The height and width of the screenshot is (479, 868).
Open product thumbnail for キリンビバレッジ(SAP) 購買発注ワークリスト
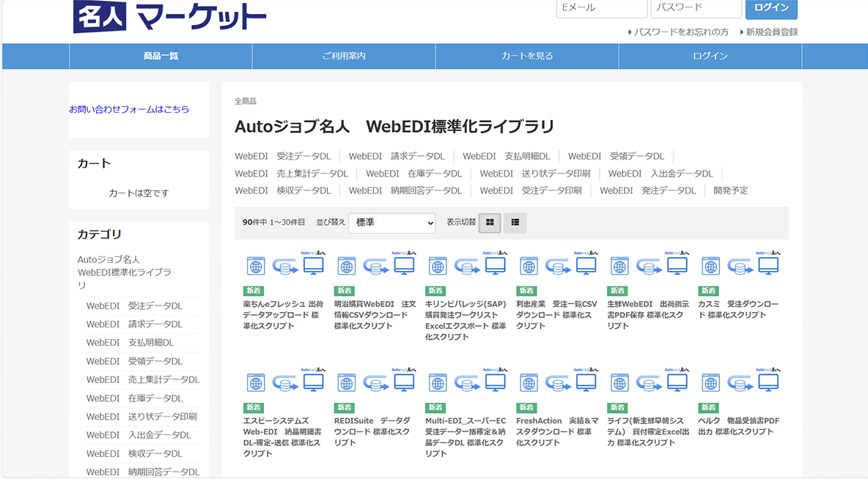coord(466,264)
